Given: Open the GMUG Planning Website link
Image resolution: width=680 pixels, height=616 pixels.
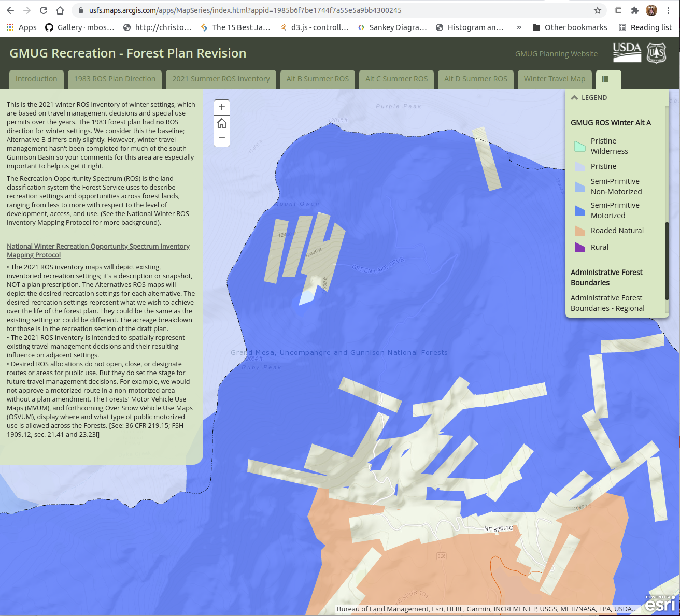Looking at the screenshot, I should [x=556, y=54].
